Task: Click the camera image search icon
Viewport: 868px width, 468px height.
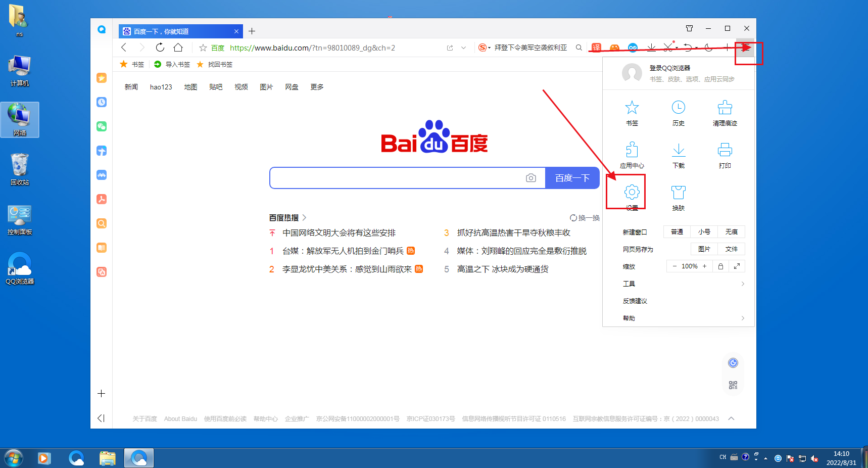Action: (531, 178)
